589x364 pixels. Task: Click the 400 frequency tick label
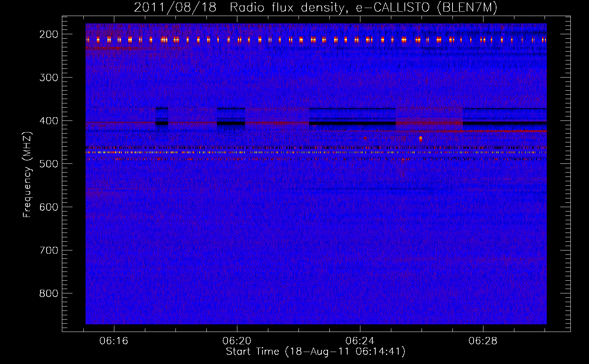pos(49,121)
